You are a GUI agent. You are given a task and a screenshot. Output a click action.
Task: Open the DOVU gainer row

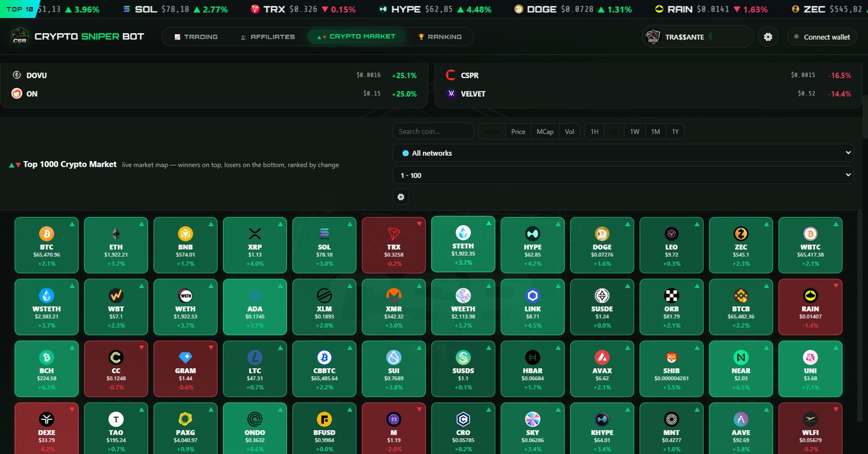point(214,75)
